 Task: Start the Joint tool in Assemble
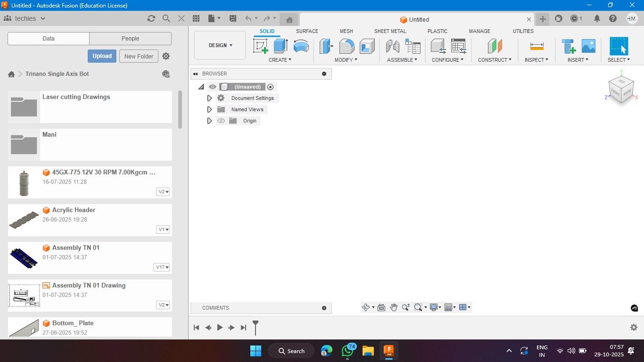coord(393,46)
